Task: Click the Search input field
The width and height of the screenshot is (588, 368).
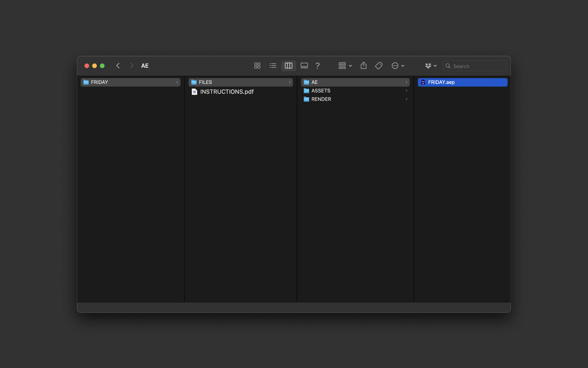Action: pyautogui.click(x=474, y=66)
